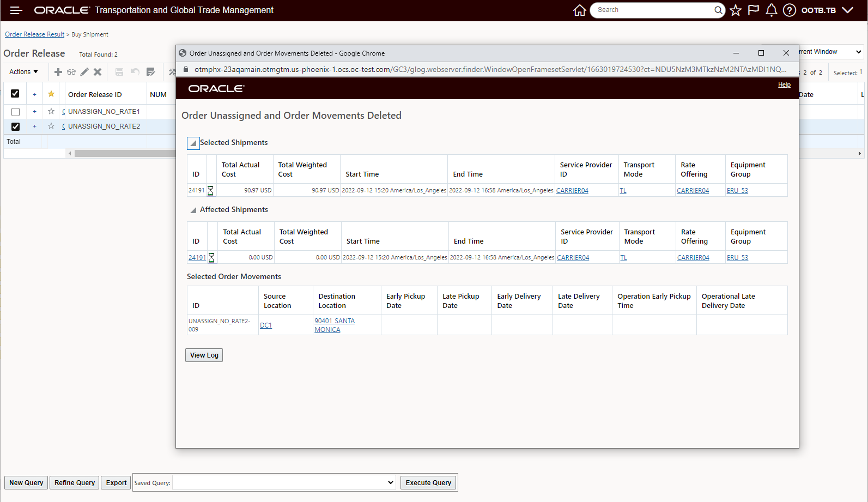Click the magnifier icon in Search box

718,10
